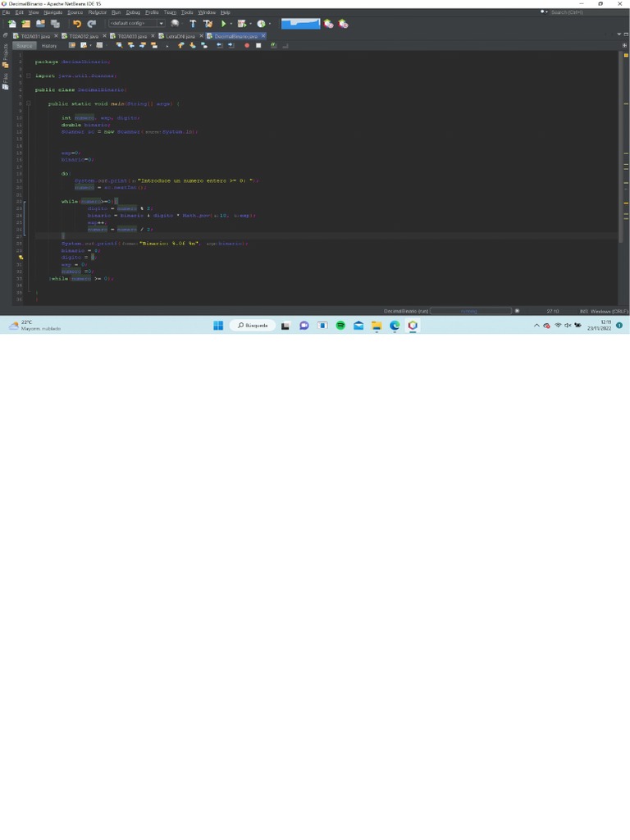Click the Clean and Build icon
Screen dimensions: 630x840
coord(208,24)
